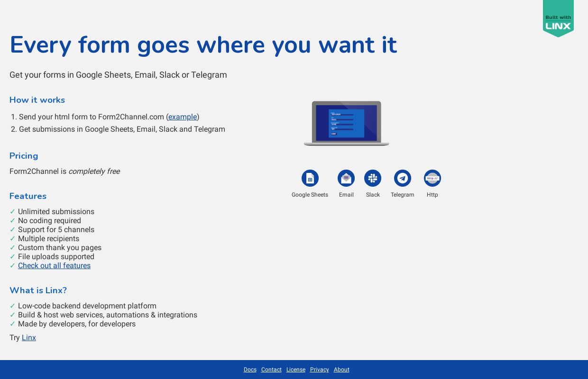Click 'File uploads supported' line
588x379 pixels.
point(56,257)
